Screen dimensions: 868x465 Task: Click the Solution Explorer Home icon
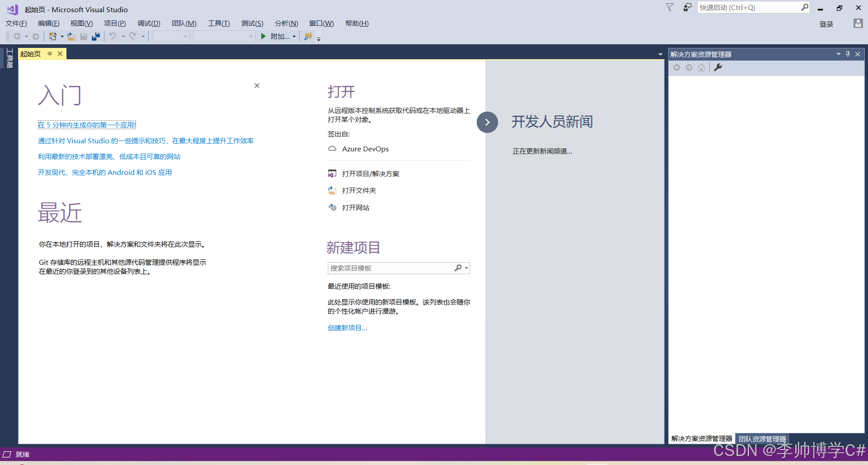point(701,67)
